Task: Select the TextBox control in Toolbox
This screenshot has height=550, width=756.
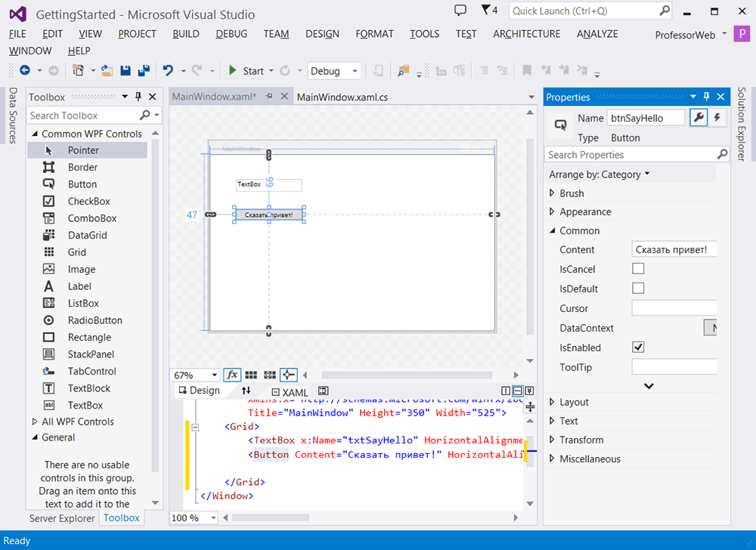Action: coord(87,405)
